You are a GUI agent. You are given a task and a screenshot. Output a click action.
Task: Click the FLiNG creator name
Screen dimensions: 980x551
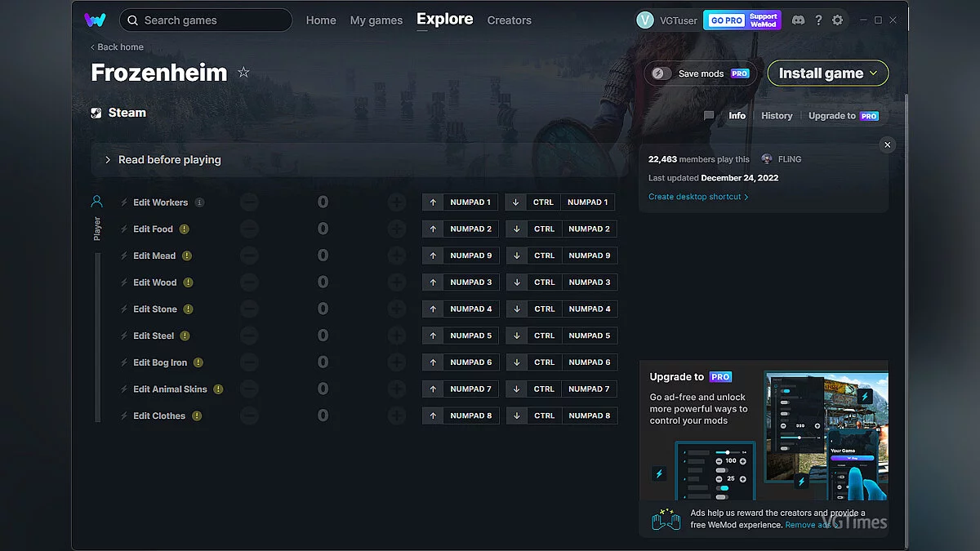tap(790, 159)
